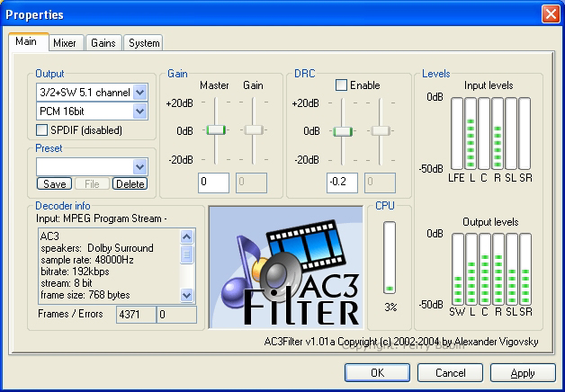The height and width of the screenshot is (392, 565).
Task: Click the DRC power slider handle
Action: (342, 131)
